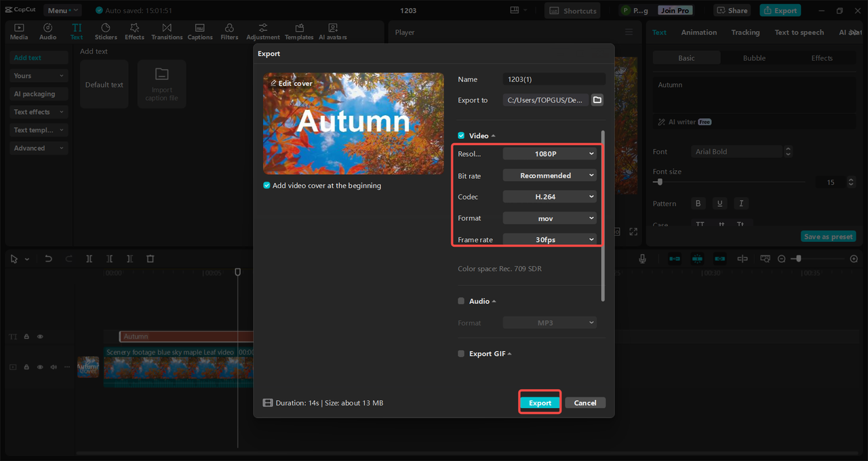Select the Bubble sub-tab

(754, 58)
